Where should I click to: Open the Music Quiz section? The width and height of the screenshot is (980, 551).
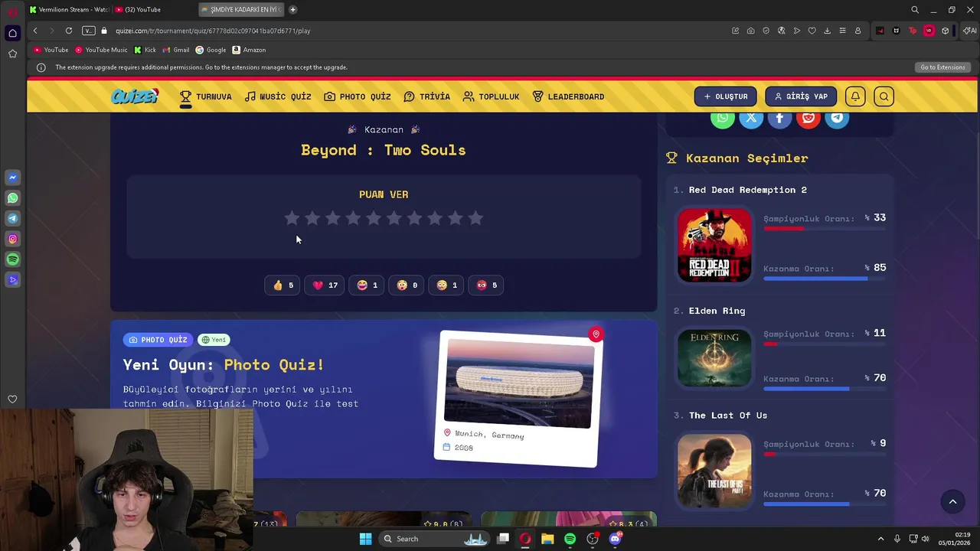[278, 96]
